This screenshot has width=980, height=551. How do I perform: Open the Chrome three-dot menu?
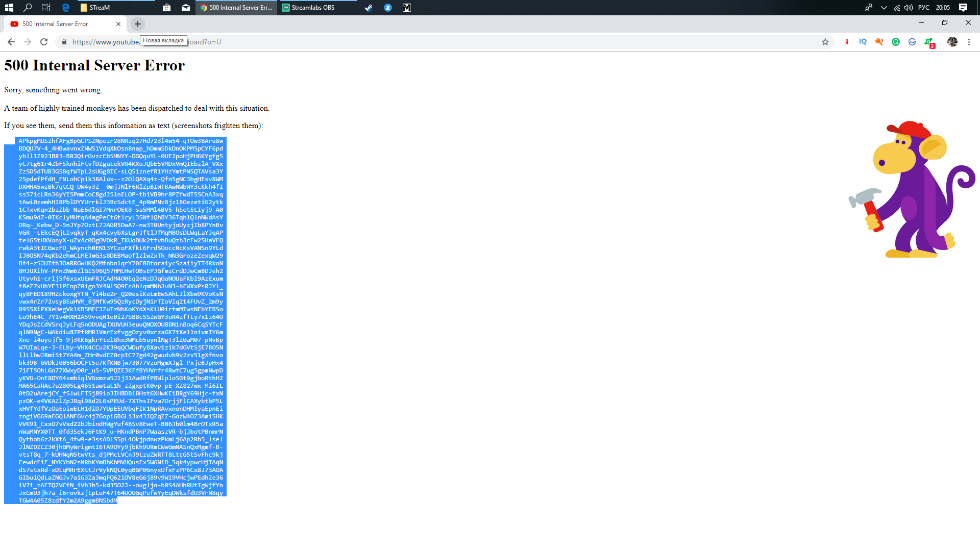click(x=969, y=42)
